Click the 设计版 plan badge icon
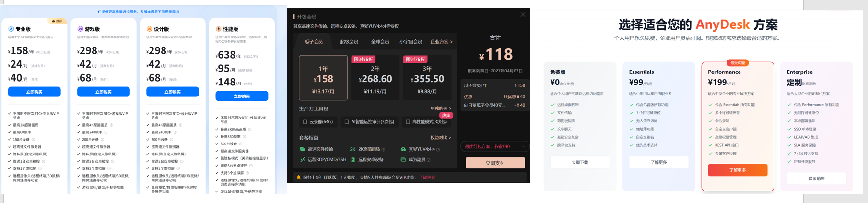The height and width of the screenshot is (203, 868). pyautogui.click(x=149, y=29)
